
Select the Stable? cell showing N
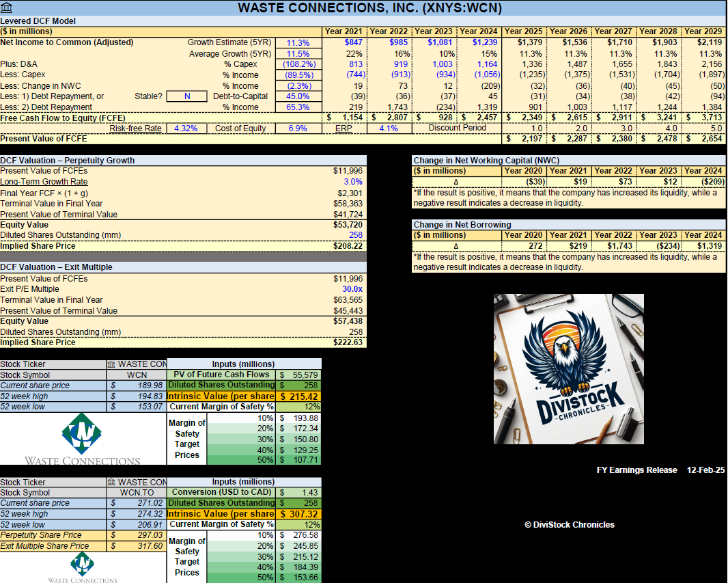coord(186,96)
